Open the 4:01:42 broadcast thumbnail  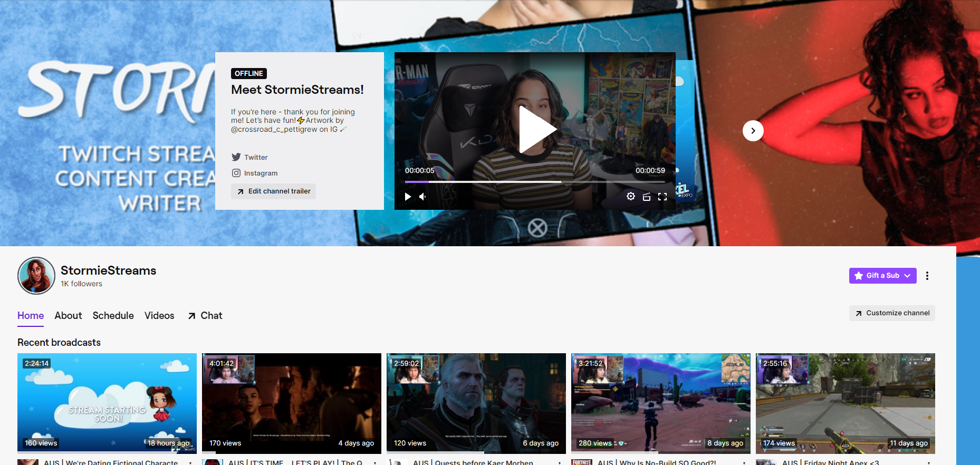click(x=292, y=403)
